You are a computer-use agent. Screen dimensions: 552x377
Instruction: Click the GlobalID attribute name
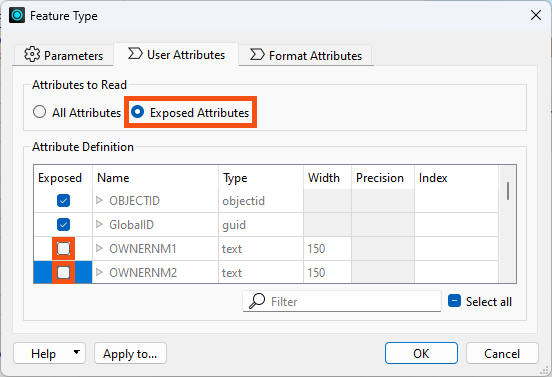131,225
